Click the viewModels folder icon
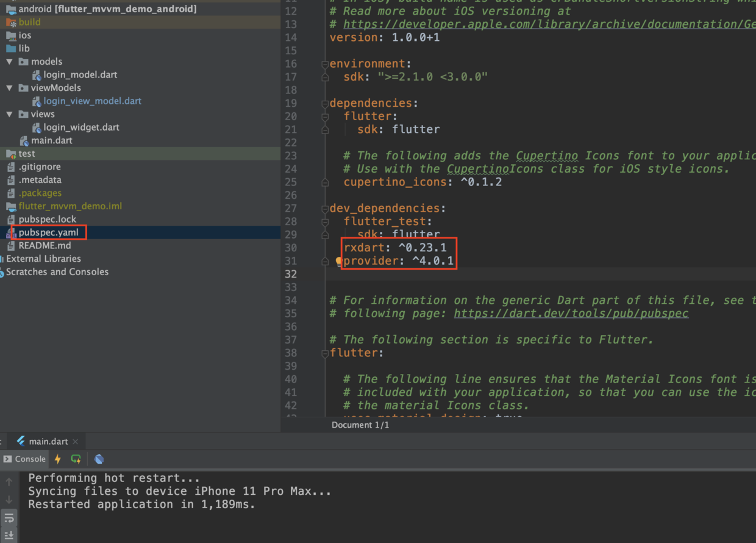Viewport: 756px width, 543px height. pos(24,88)
